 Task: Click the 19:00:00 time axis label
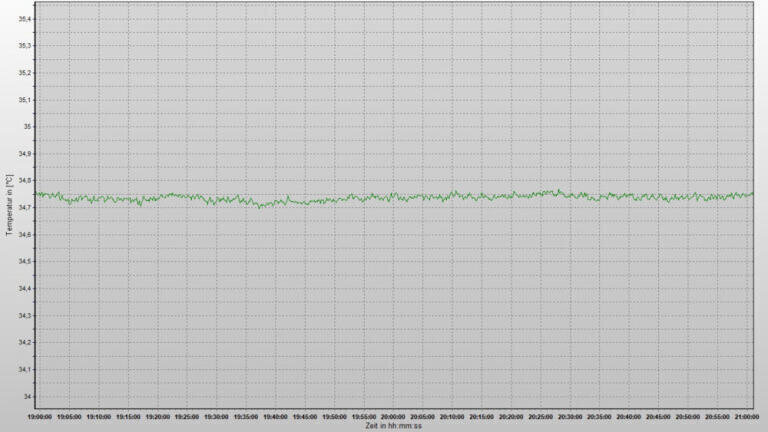click(x=39, y=417)
